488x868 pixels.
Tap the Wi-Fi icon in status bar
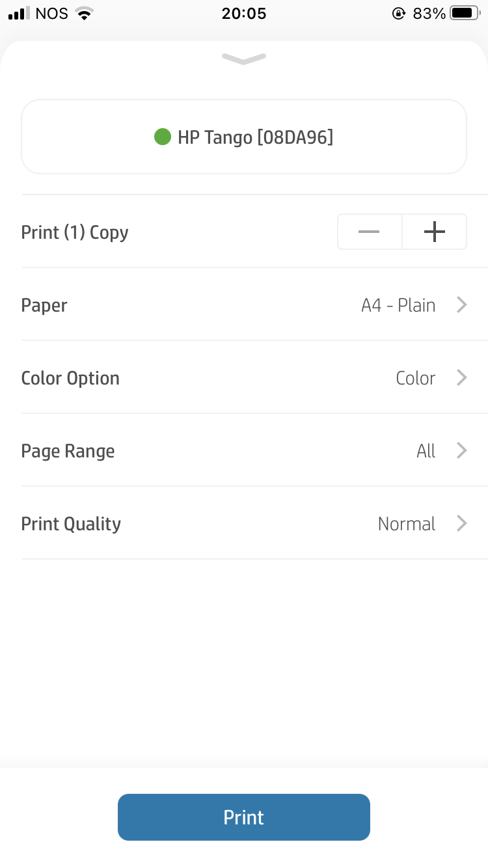[84, 14]
